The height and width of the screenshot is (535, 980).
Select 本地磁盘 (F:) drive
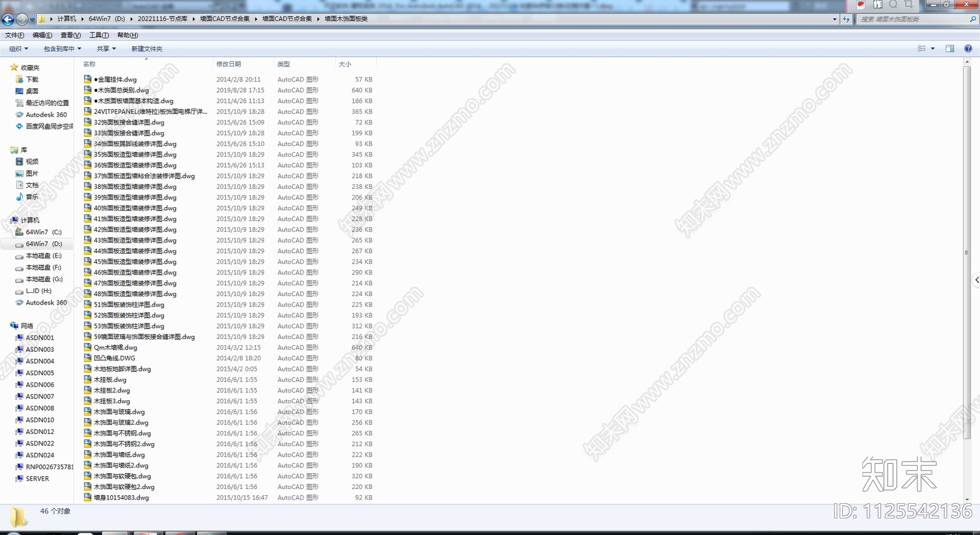(x=43, y=267)
